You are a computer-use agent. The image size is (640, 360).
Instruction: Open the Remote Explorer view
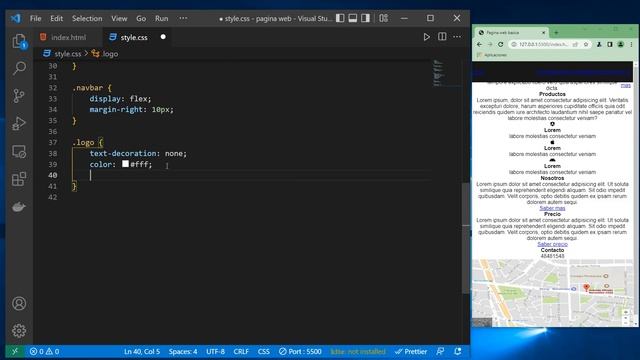click(19, 151)
